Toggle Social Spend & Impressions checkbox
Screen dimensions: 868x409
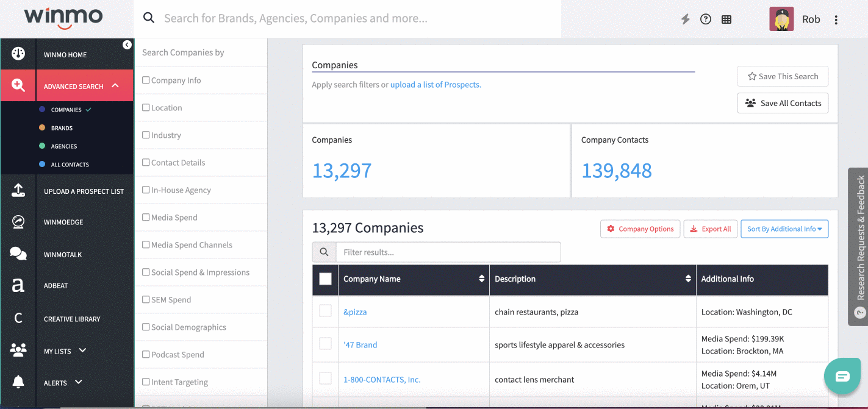click(x=146, y=272)
